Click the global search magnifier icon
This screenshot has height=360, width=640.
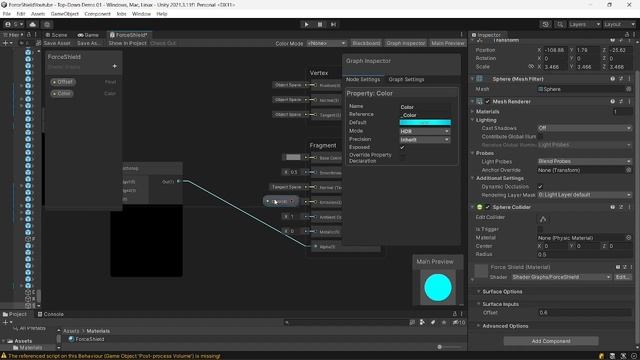click(x=560, y=24)
